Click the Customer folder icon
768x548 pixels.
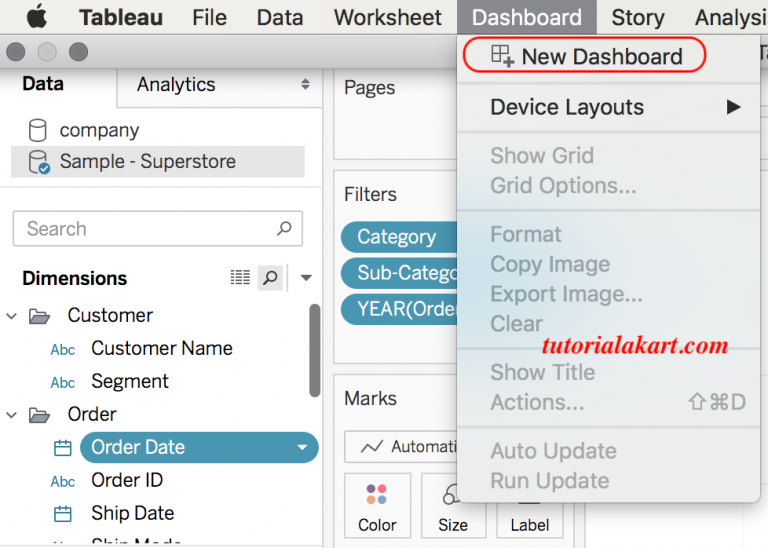click(39, 316)
